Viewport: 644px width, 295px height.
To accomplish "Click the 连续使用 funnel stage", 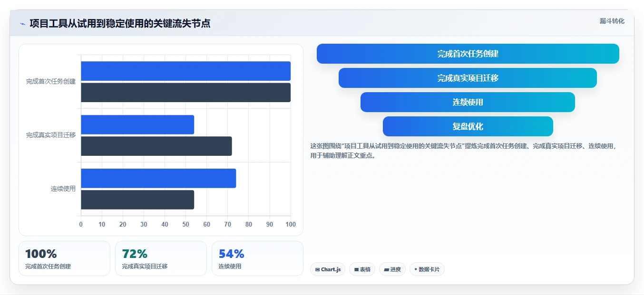I will click(x=468, y=102).
